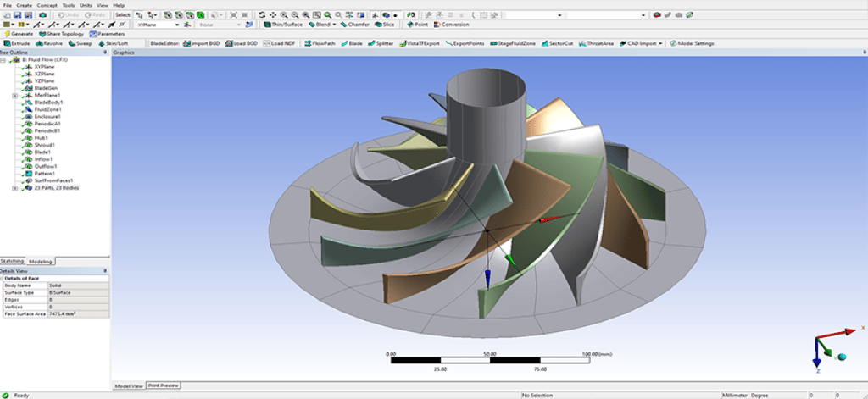Screen dimensions: 868x399
Task: Switch to the Sketching tab
Action: [13, 262]
